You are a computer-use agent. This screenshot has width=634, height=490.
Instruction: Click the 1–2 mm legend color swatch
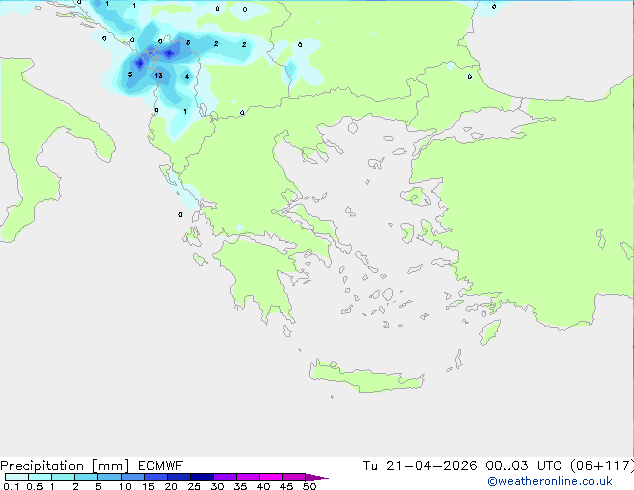coord(63,477)
